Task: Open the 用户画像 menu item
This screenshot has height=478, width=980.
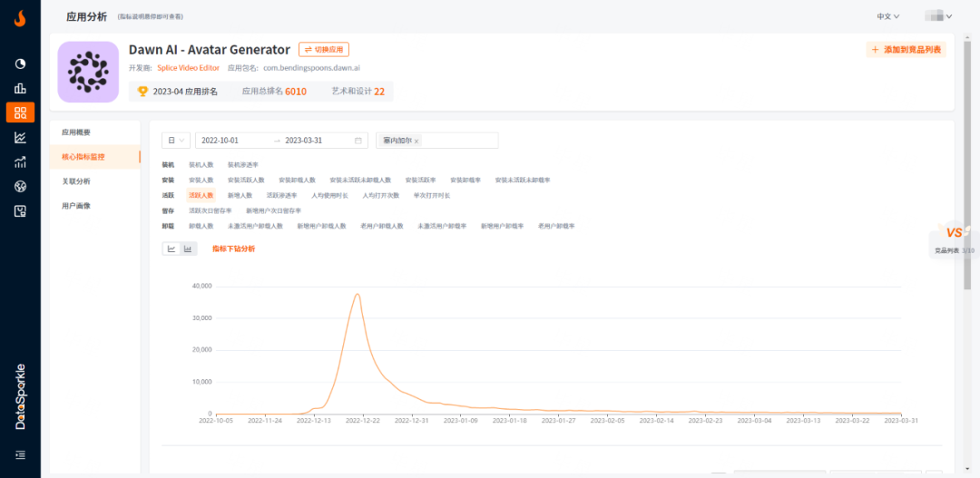Action: tap(76, 206)
